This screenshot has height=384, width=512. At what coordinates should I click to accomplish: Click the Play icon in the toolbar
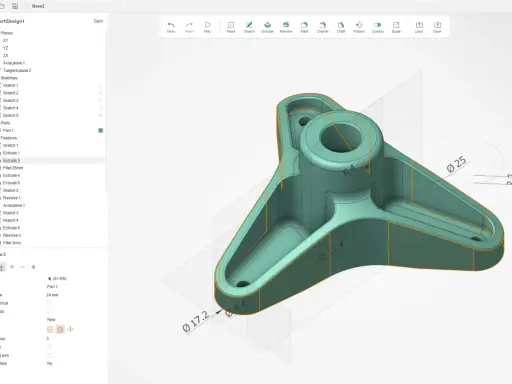click(x=207, y=25)
